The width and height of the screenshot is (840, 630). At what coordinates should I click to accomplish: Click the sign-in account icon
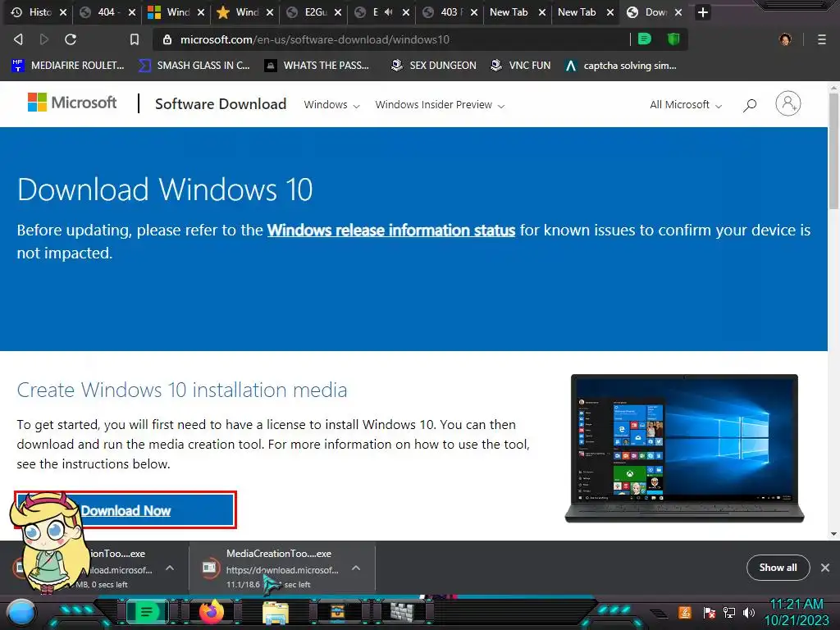coord(788,103)
